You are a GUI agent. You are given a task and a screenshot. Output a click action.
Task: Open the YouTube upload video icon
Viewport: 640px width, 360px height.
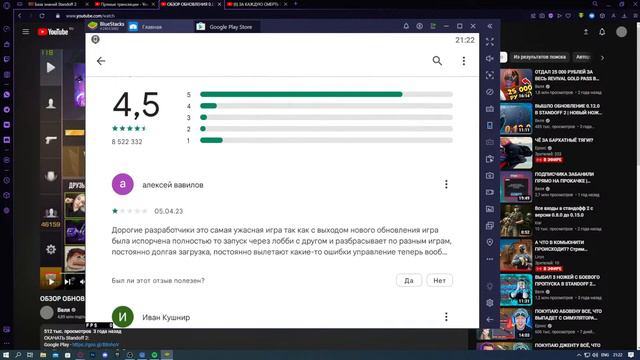[x=586, y=32]
